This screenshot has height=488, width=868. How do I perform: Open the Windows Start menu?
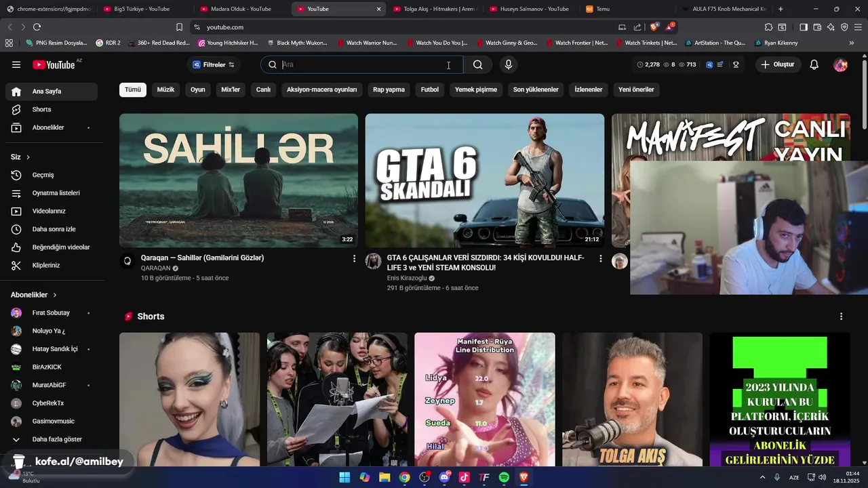[344, 477]
